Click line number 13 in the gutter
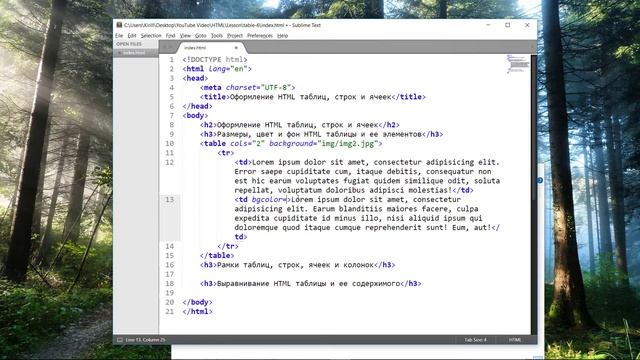This screenshot has width=640, height=360. tap(169, 200)
